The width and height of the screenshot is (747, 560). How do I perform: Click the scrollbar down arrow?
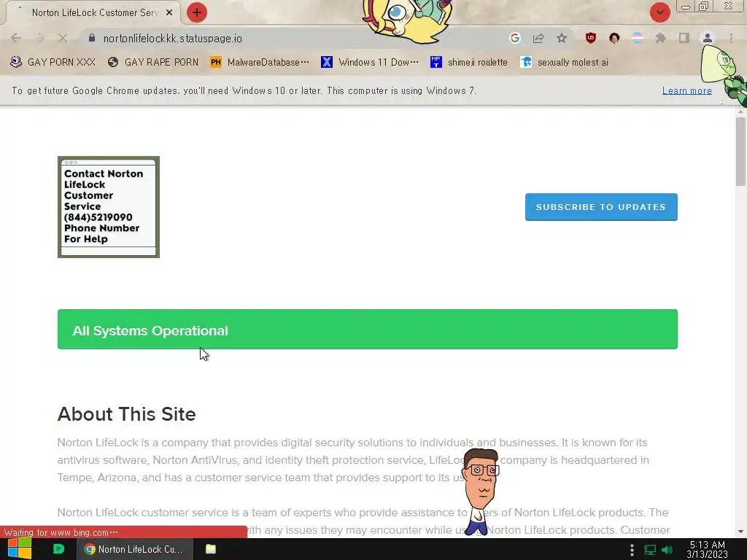coord(740,532)
